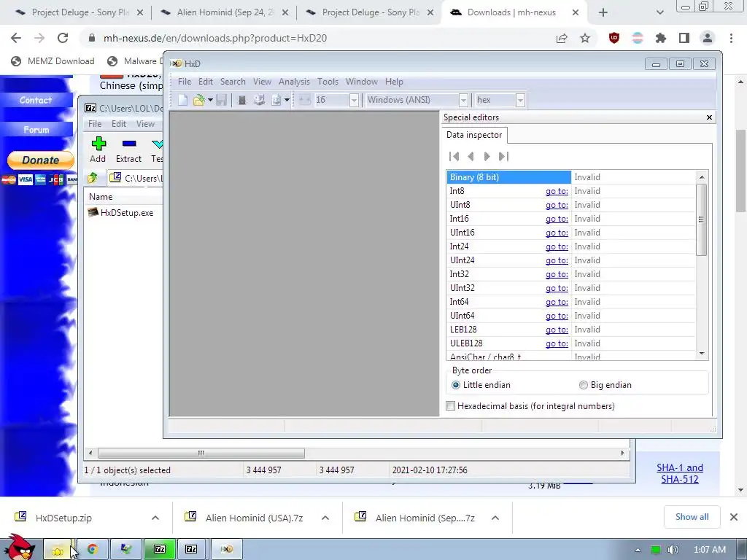Reload the browser page
This screenshot has height=560, width=747.
pos(63,38)
